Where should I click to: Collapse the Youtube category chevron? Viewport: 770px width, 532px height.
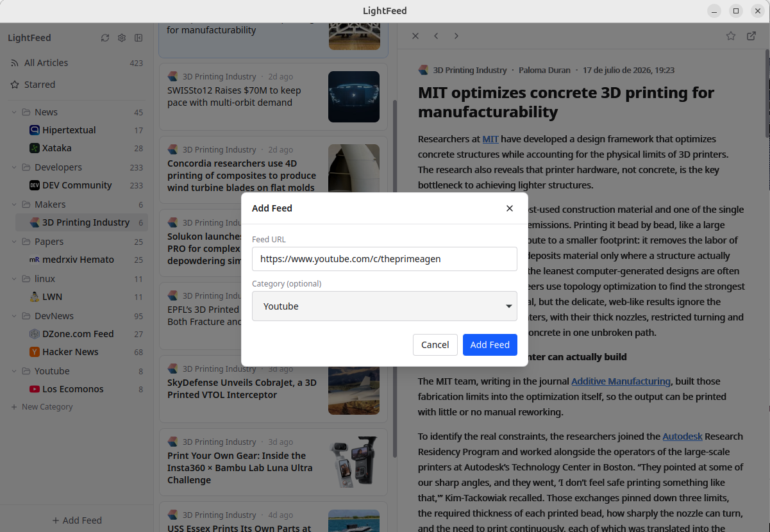coord(14,371)
